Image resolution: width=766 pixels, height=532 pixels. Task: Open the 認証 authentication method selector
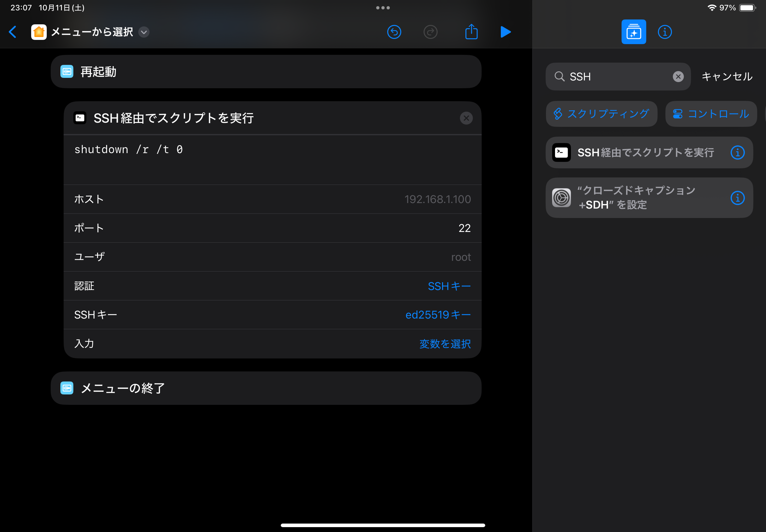pyautogui.click(x=449, y=286)
